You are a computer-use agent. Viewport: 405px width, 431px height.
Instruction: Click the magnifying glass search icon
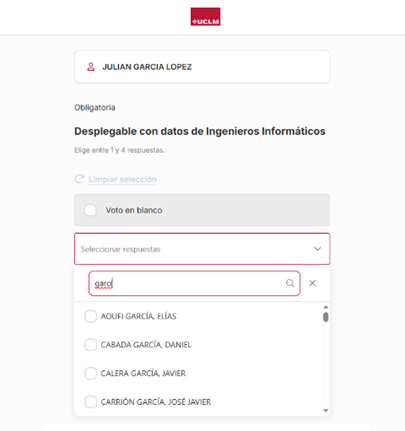290,283
